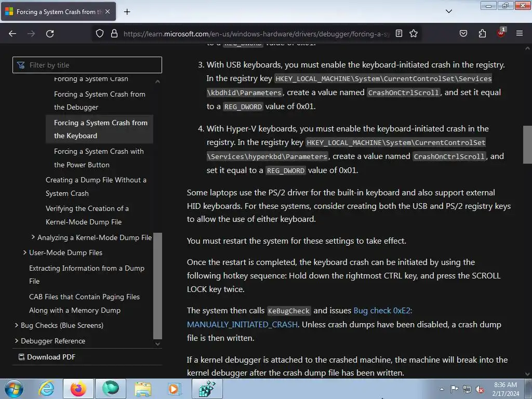Click the \Services\hyperkbd\Parameters path text
The image size is (532, 399).
268,157
